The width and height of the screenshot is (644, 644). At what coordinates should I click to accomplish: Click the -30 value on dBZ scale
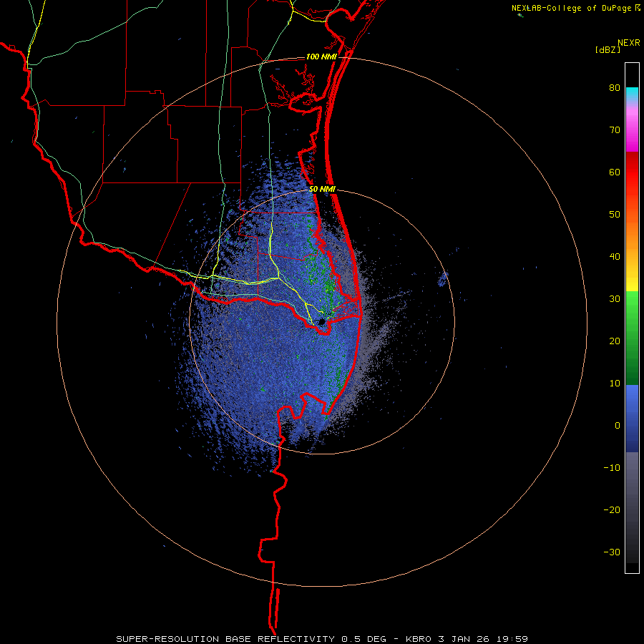pyautogui.click(x=612, y=552)
